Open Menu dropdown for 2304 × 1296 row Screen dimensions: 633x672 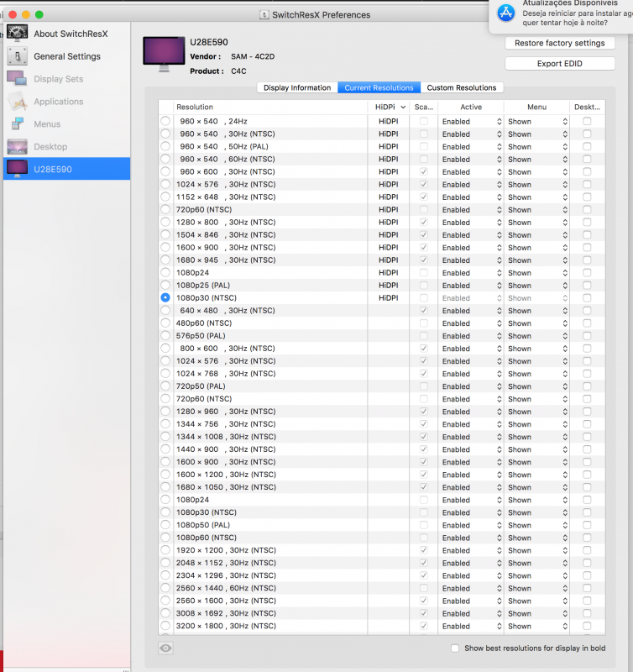point(537,575)
